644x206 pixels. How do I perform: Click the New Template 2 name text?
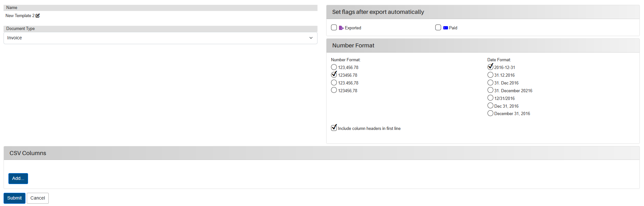coord(20,15)
